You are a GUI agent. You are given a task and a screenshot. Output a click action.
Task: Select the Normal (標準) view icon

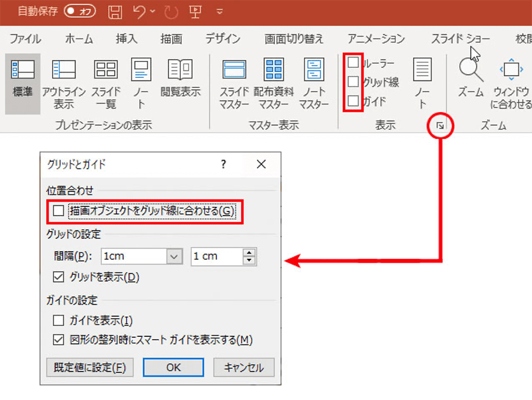point(22,71)
